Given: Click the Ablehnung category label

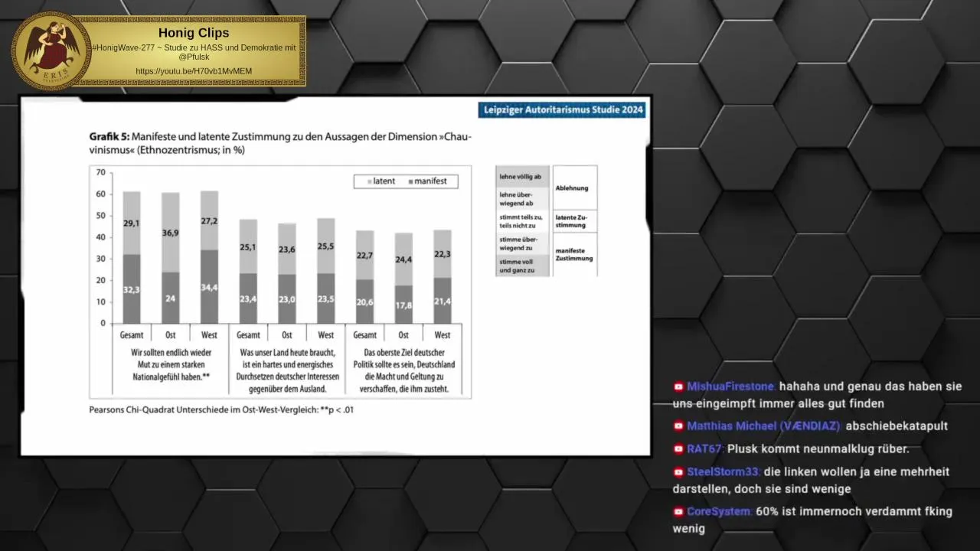Looking at the screenshot, I should click(x=572, y=187).
